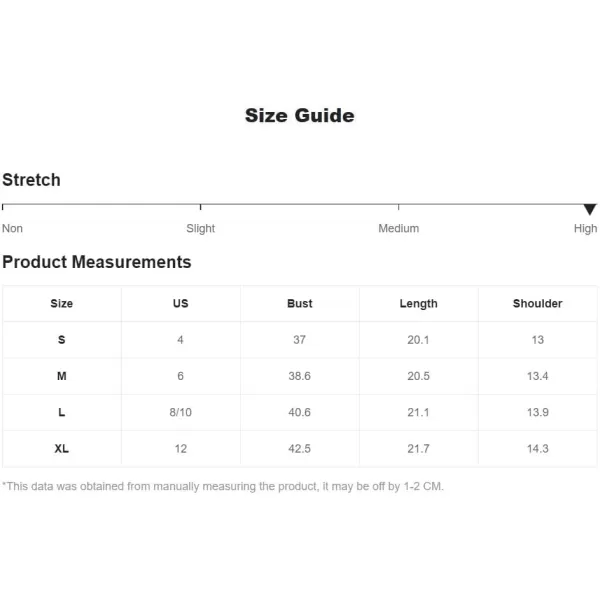Image resolution: width=600 pixels, height=600 pixels.
Task: Select the Medium mark on stretch scale
Action: coord(398,207)
